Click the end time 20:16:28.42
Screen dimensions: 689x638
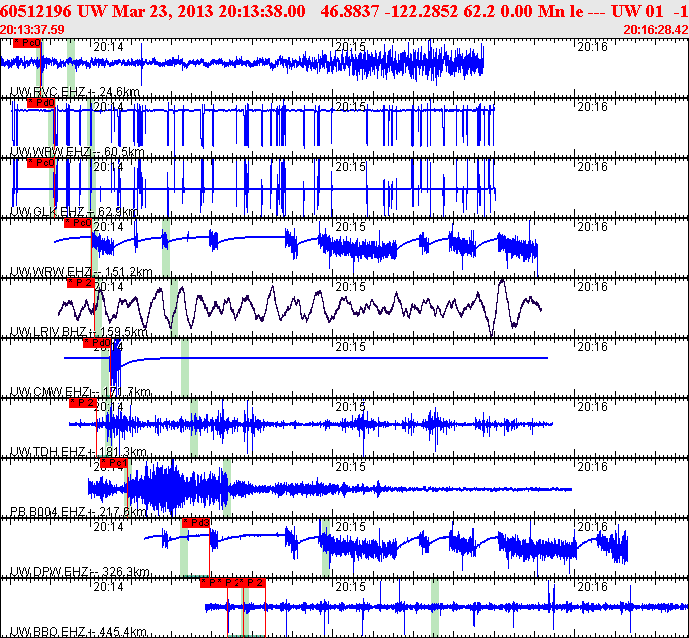[656, 30]
